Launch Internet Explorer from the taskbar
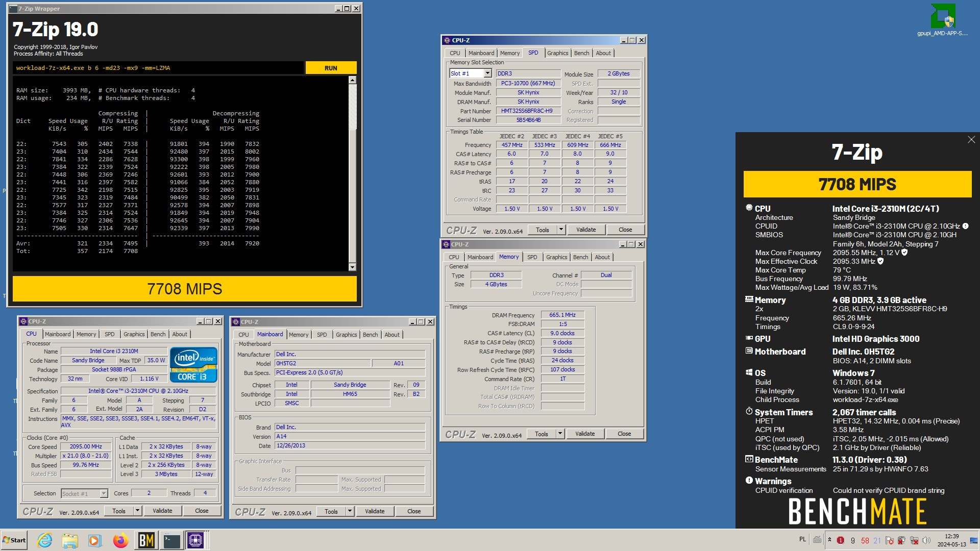 click(45, 540)
